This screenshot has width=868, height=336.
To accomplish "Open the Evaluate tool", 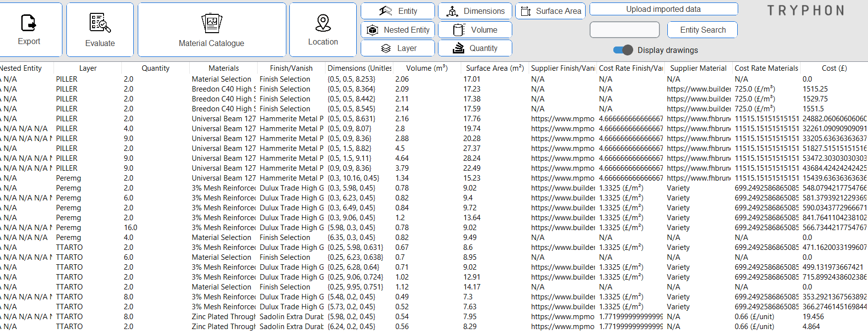I will click(x=100, y=23).
